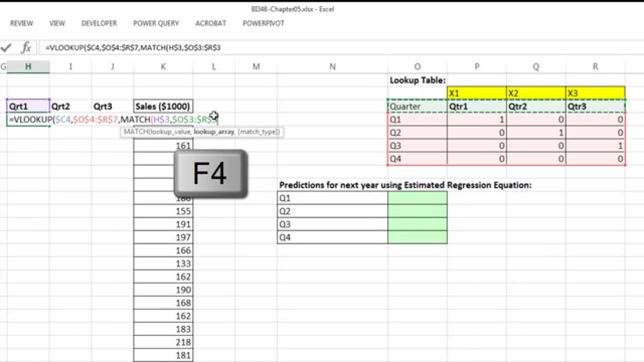This screenshot has height=362, width=644.
Task: Select column L header
Action: tap(214, 66)
